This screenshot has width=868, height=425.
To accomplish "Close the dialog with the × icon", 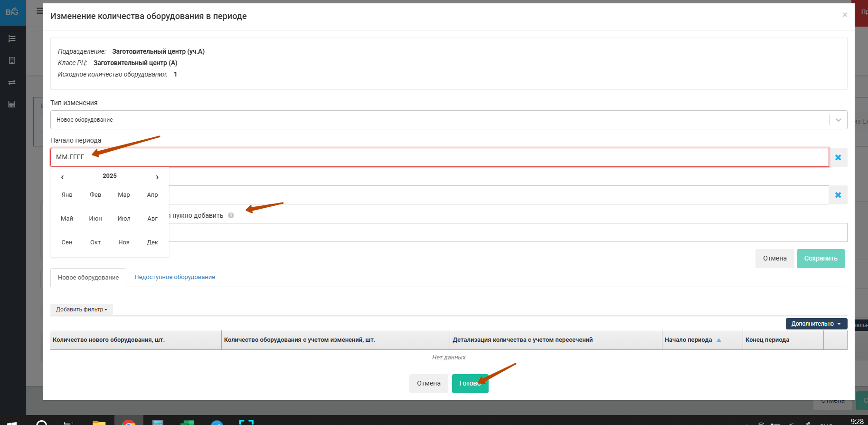I will 845,15.
